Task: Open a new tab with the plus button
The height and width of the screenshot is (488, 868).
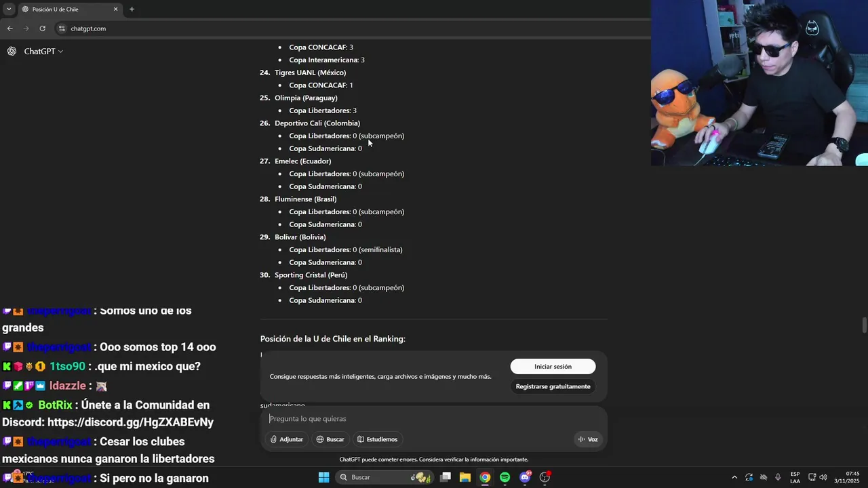Action: [132, 9]
